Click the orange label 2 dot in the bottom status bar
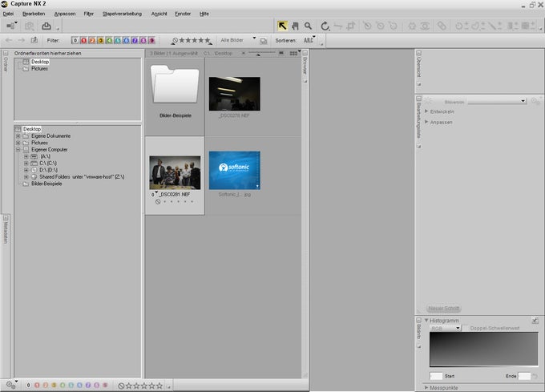Screen dimensions: 545x392 coord(46,385)
